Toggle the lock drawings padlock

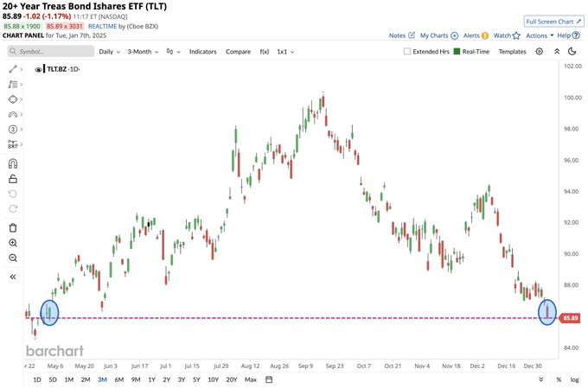pyautogui.click(x=13, y=179)
